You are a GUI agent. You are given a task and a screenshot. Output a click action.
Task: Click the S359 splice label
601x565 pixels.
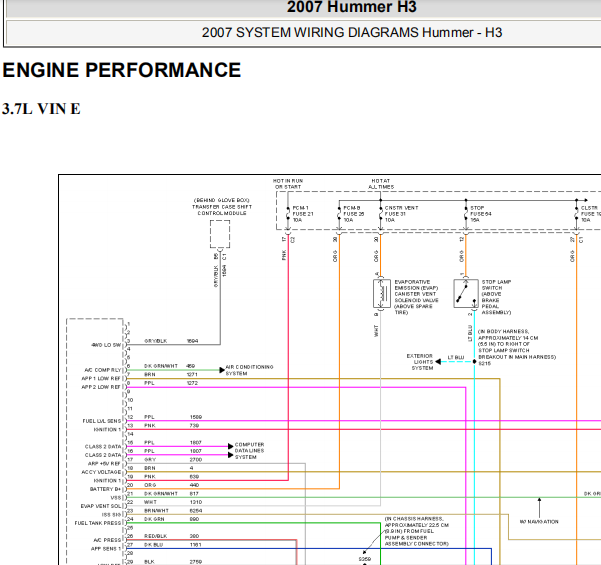click(x=365, y=559)
